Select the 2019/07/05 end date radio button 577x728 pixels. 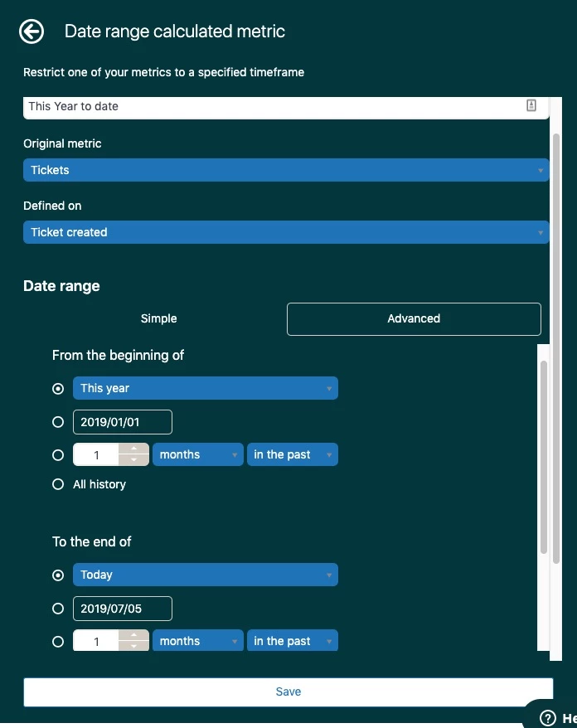[58, 609]
